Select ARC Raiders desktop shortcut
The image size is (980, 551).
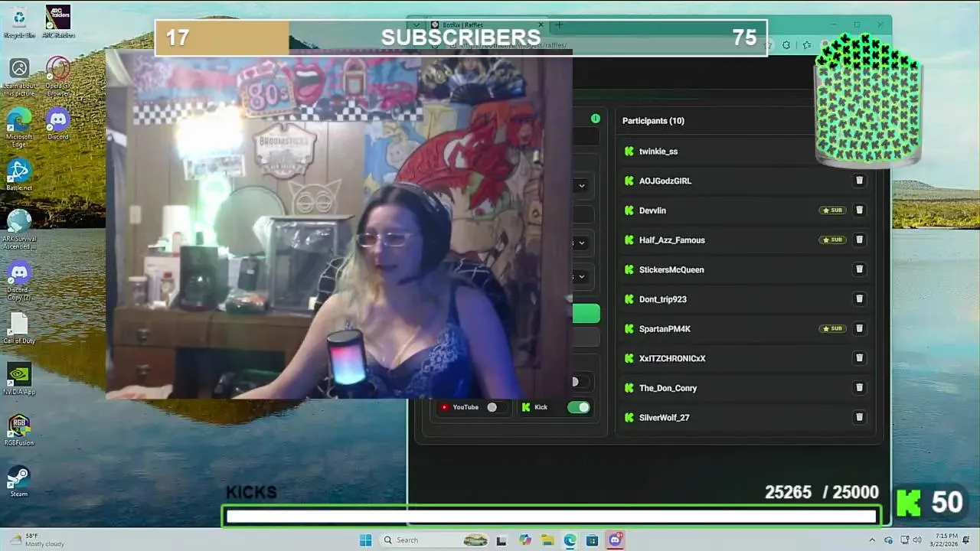tap(58, 21)
